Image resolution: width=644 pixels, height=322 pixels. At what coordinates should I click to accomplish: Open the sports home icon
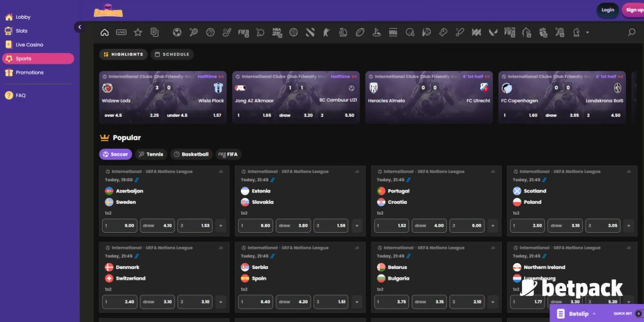[105, 32]
